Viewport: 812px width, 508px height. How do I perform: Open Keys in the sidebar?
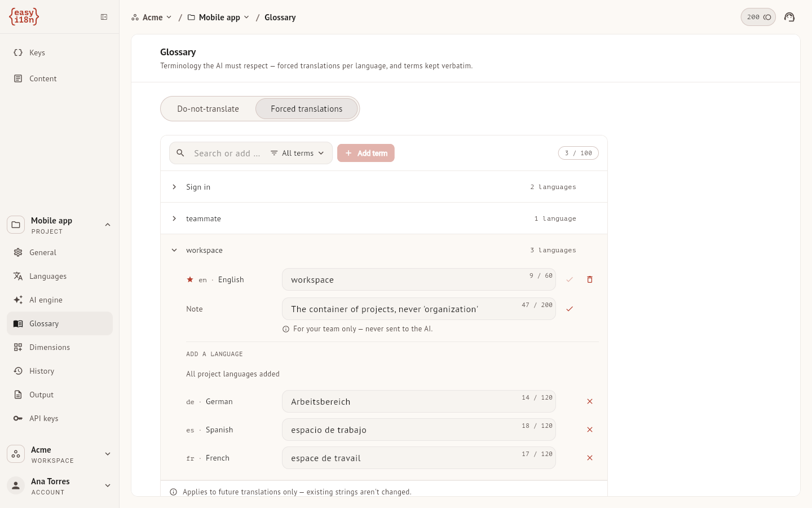60,52
